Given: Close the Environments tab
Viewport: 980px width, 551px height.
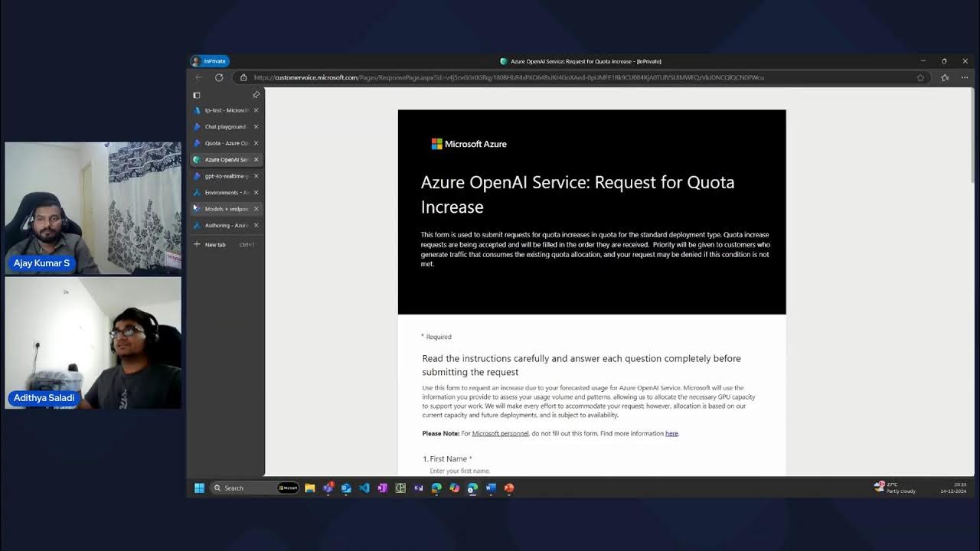Looking at the screenshot, I should pyautogui.click(x=256, y=193).
